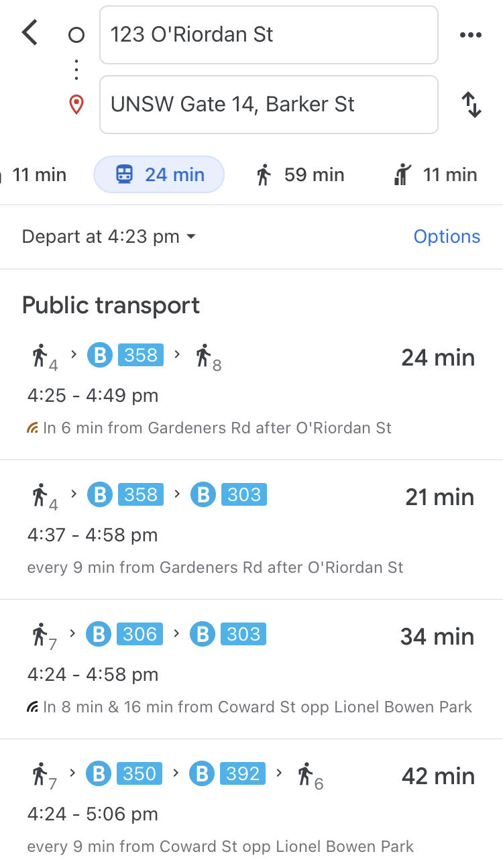Select the transit 24 min tab

(x=159, y=174)
